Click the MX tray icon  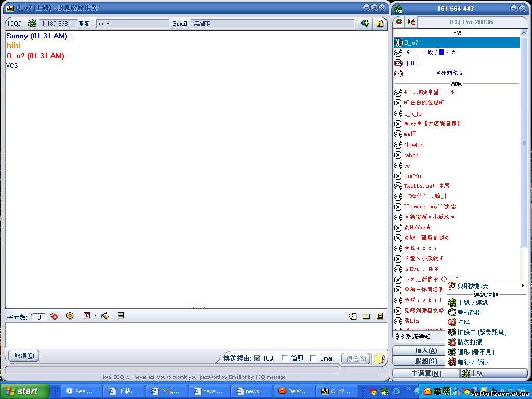pyautogui.click(x=438, y=391)
